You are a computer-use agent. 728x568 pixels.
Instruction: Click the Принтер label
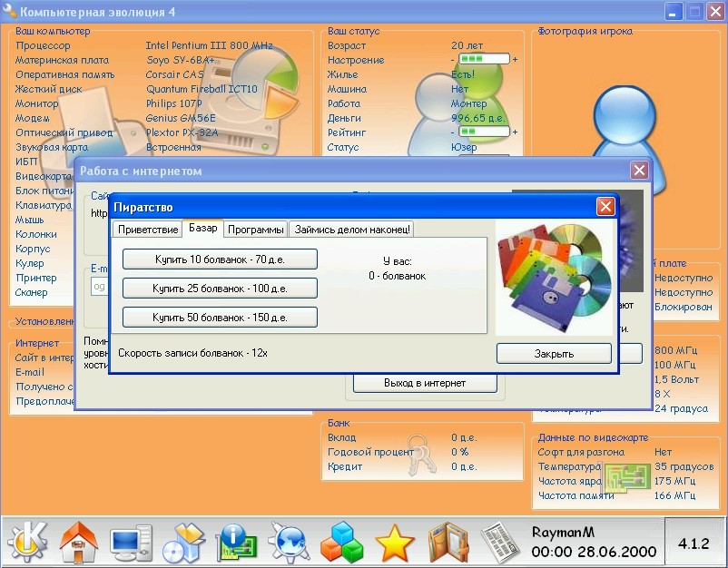[36, 278]
